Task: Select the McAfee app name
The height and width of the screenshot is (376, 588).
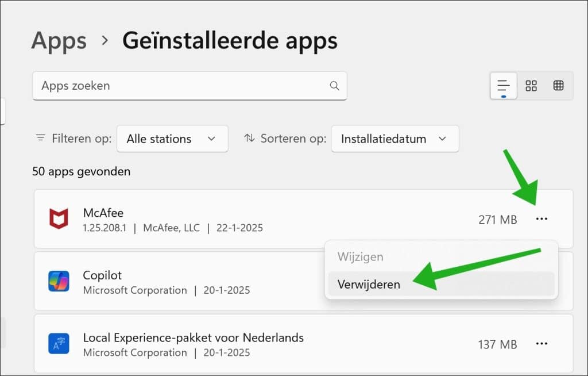Action: click(x=103, y=213)
